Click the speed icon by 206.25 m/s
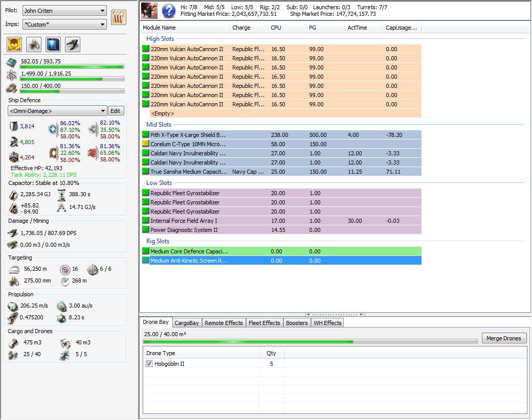This screenshot has width=532, height=420. (x=13, y=307)
